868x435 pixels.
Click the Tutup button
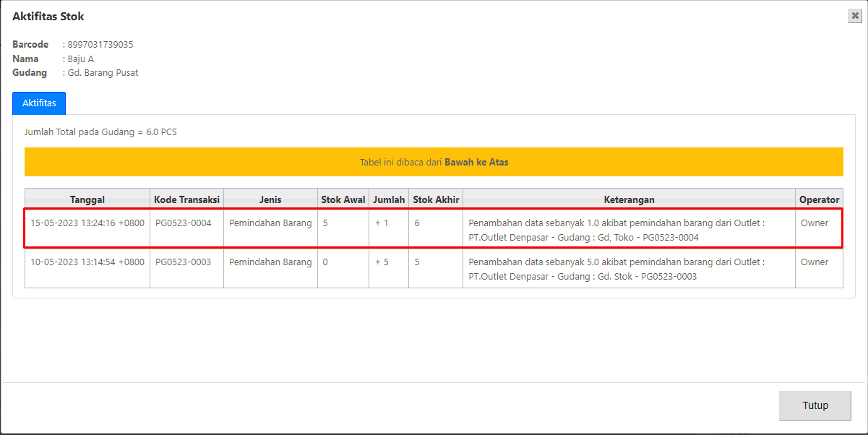[815, 405]
